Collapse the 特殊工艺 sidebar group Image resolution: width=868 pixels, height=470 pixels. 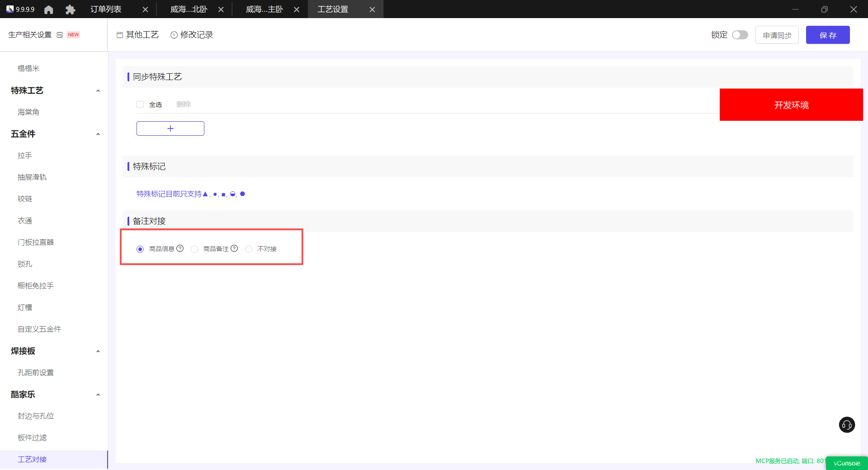click(98, 90)
